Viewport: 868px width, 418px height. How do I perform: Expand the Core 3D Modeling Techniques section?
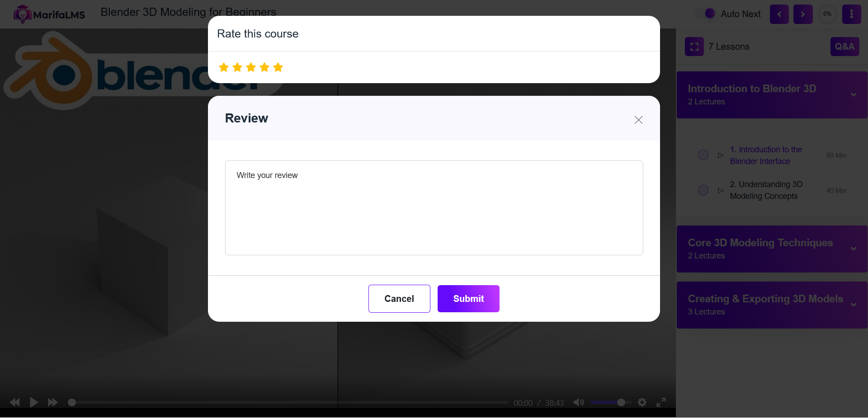point(854,249)
